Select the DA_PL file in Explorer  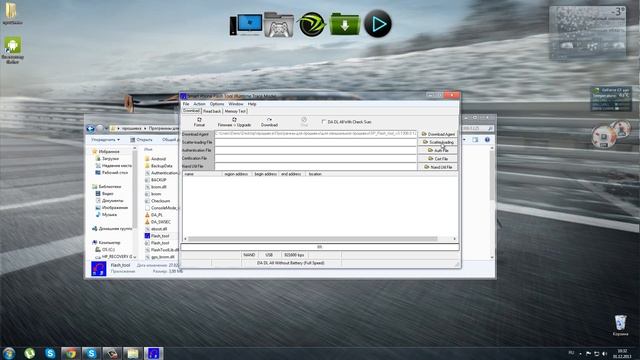click(x=154, y=215)
